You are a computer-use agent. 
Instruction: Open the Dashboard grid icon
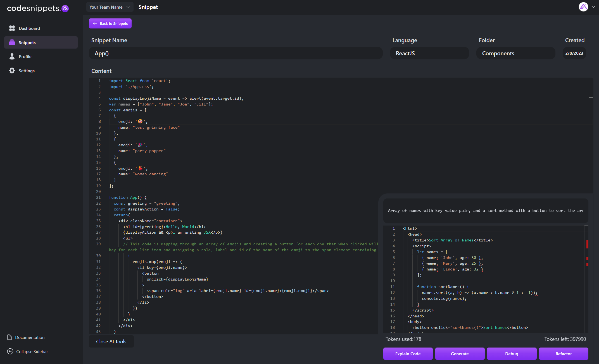click(x=12, y=28)
